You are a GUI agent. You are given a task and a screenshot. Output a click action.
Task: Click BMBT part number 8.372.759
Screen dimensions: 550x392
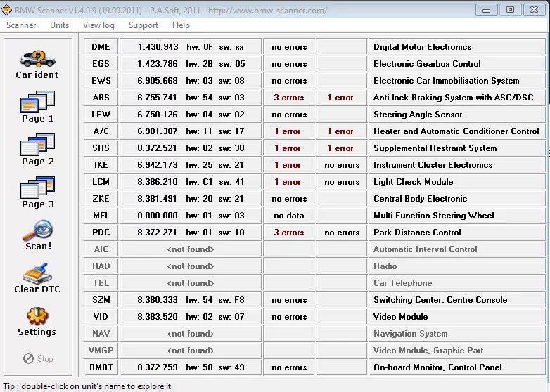(158, 367)
